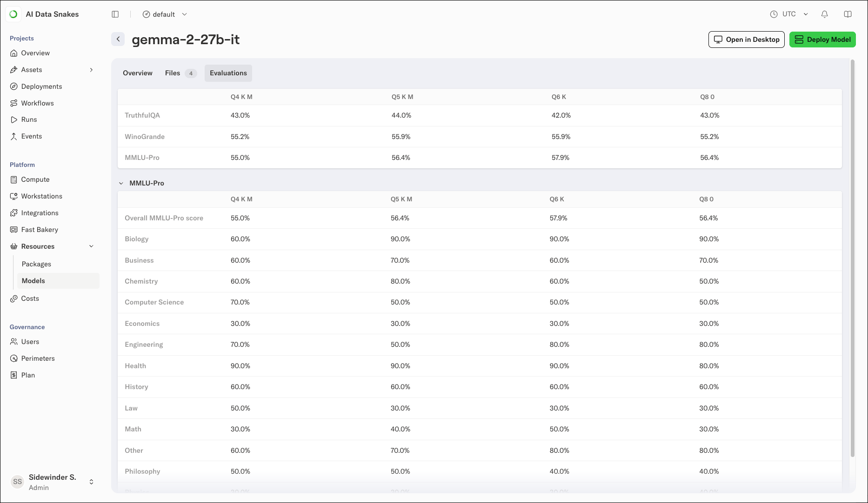
Task: Click the Deployments link in sidebar
Action: click(41, 86)
